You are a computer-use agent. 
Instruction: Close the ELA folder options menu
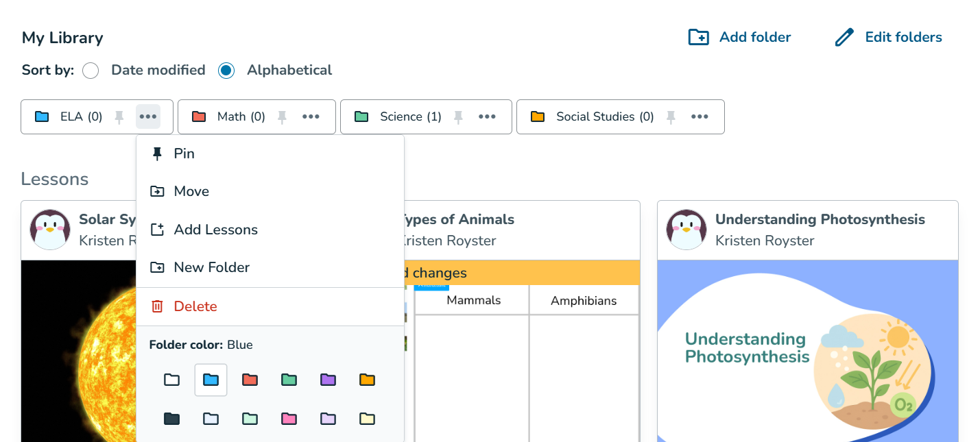coord(148,116)
